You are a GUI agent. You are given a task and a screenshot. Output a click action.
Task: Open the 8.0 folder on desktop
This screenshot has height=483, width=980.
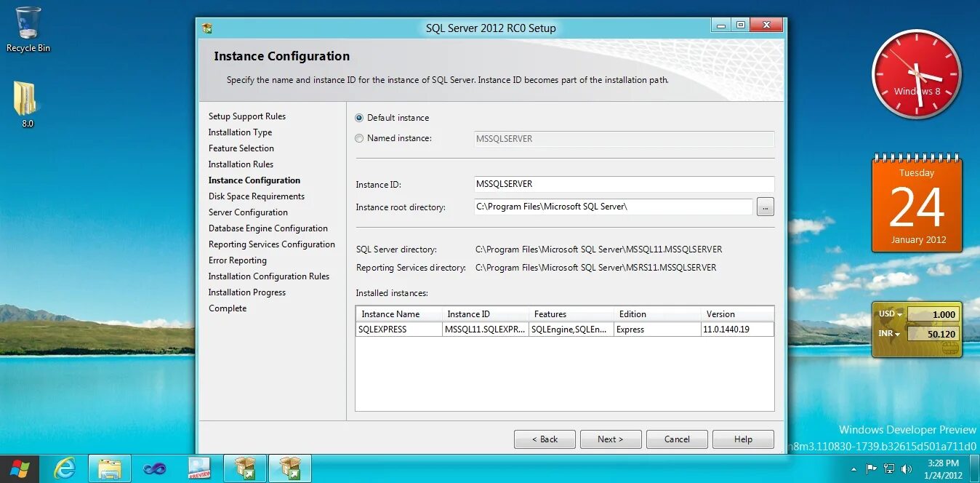27,105
